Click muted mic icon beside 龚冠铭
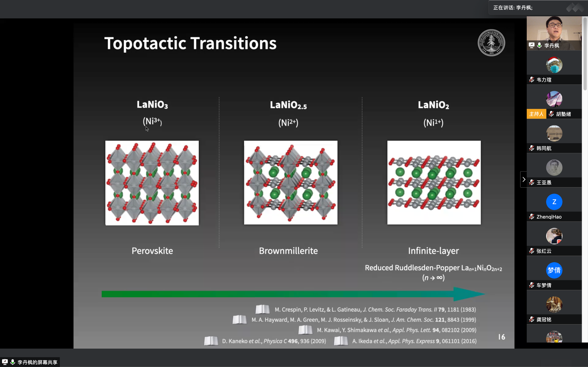Viewport: 588px width, 367px height. point(532,319)
